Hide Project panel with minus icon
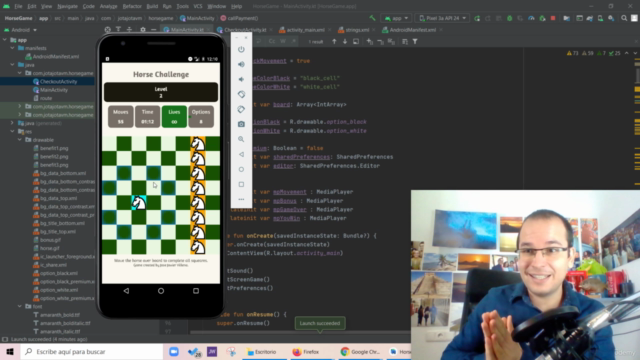Viewport: 640px width, 360px height. click(153, 29)
